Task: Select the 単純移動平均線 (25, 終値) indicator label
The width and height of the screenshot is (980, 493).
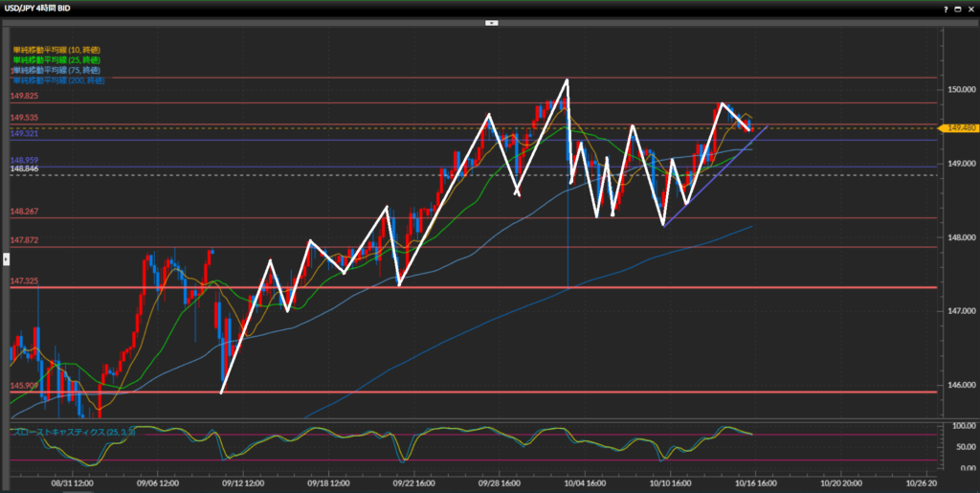Action: (x=56, y=60)
